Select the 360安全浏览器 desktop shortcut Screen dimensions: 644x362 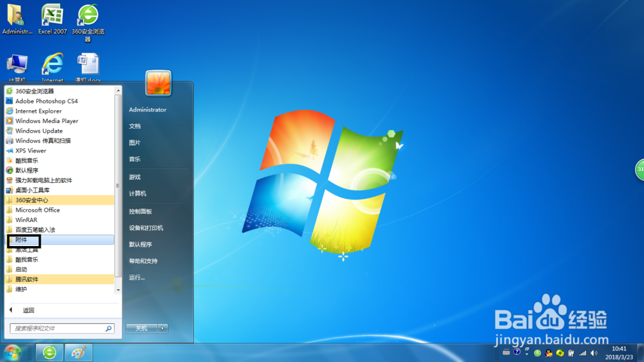point(88,23)
